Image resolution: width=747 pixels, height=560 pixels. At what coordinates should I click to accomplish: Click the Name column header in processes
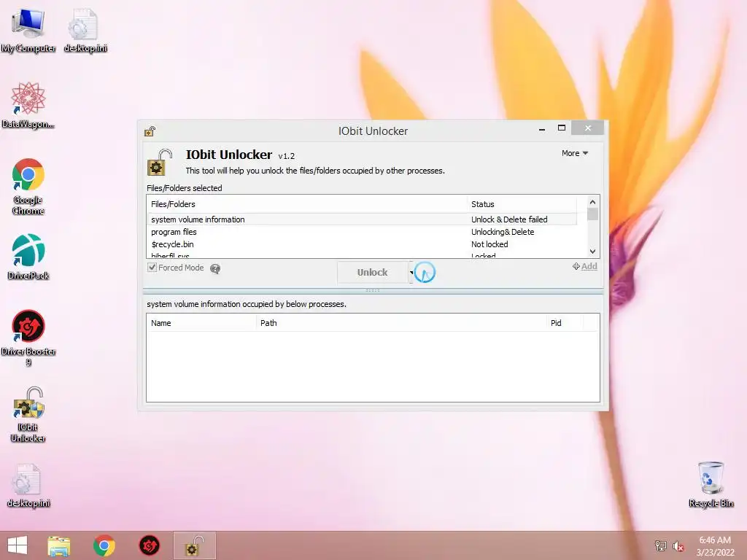point(201,323)
